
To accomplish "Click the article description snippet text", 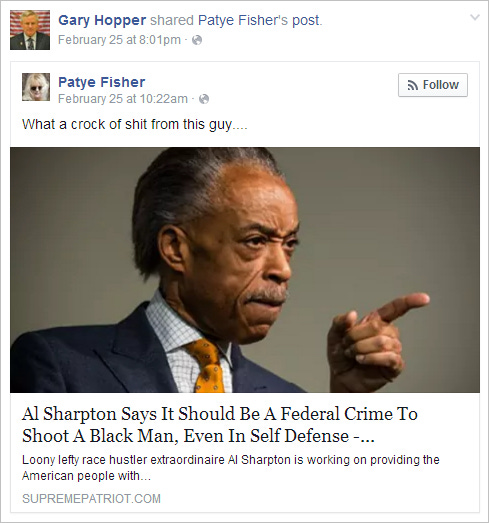I will click(230, 468).
